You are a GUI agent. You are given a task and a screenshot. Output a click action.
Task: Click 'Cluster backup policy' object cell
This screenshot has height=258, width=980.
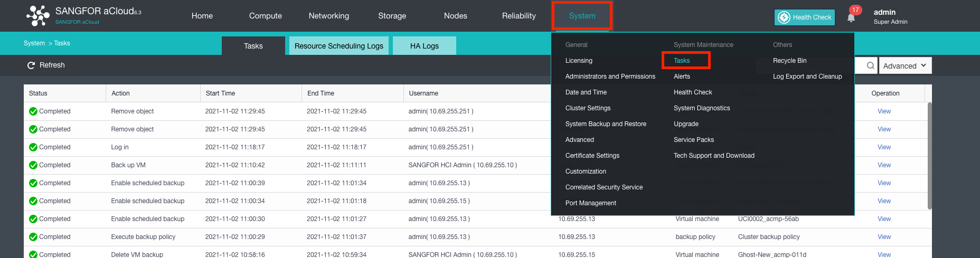[x=769, y=237]
